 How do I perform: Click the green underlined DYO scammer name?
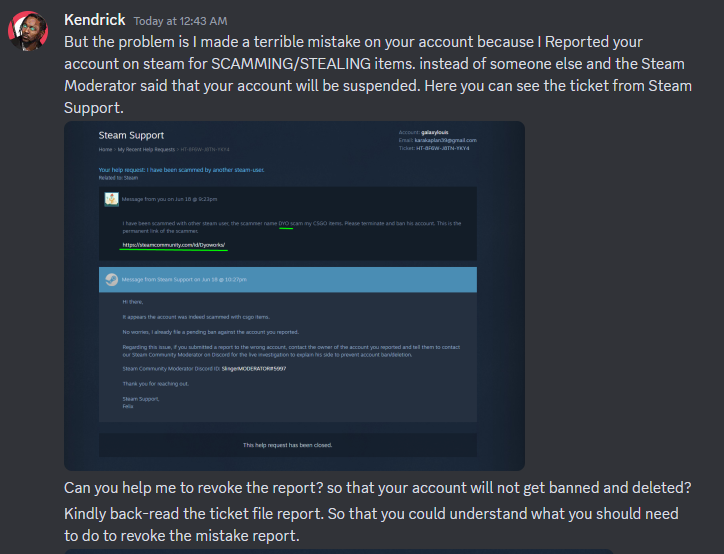point(284,223)
